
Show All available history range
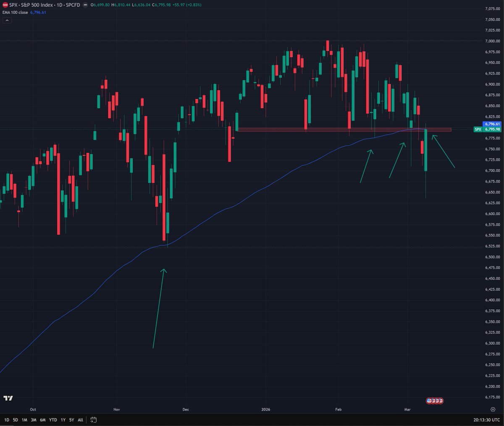80,420
